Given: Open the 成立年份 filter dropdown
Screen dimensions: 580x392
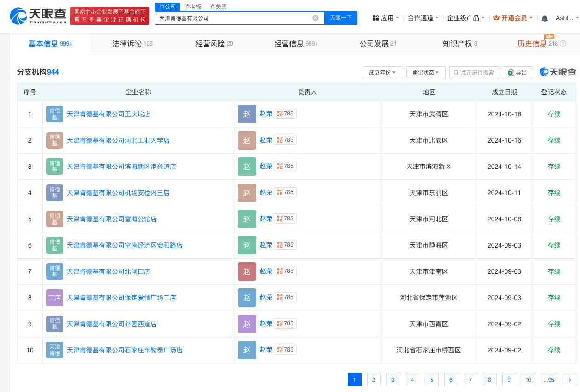Looking at the screenshot, I should tap(382, 72).
